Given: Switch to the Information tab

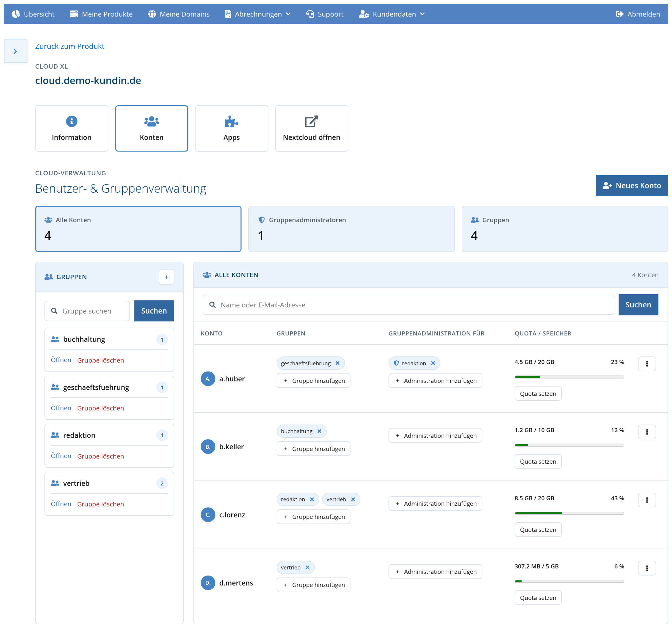Looking at the screenshot, I should tap(72, 128).
